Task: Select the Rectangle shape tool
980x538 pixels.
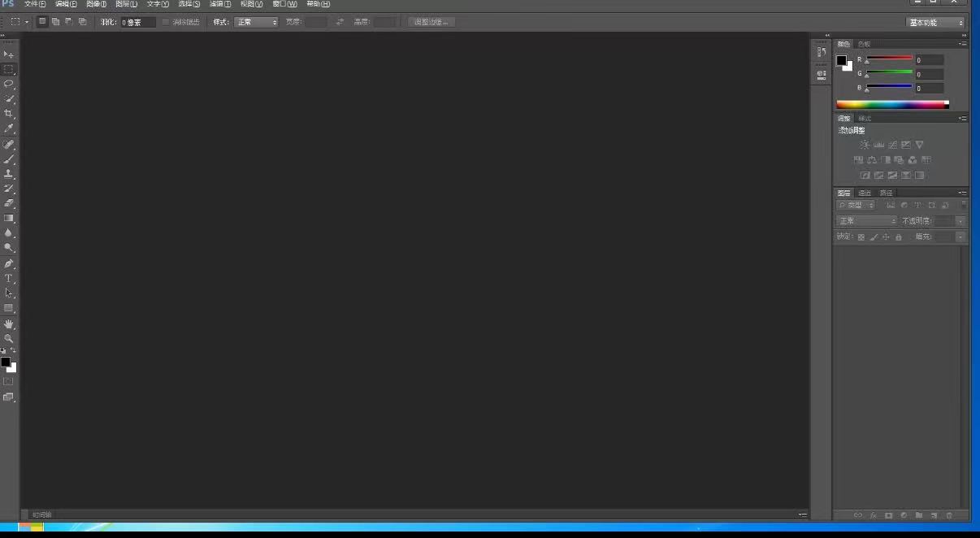Action: 9,308
